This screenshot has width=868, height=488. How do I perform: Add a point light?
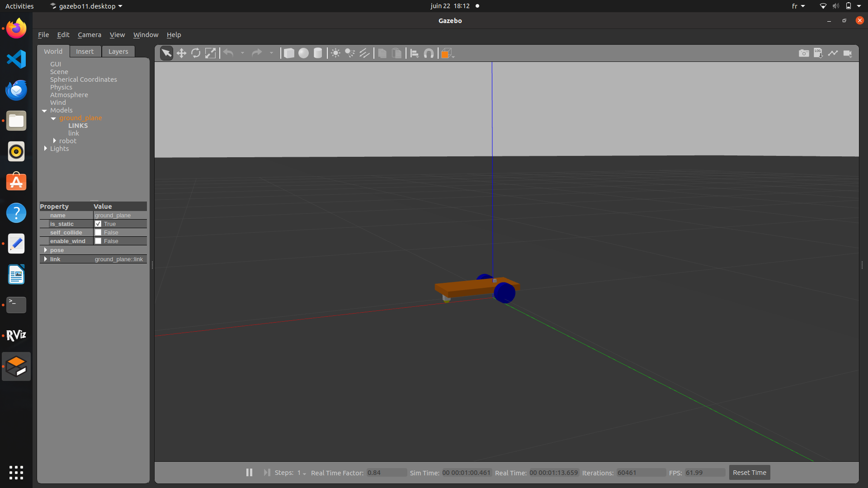point(335,53)
